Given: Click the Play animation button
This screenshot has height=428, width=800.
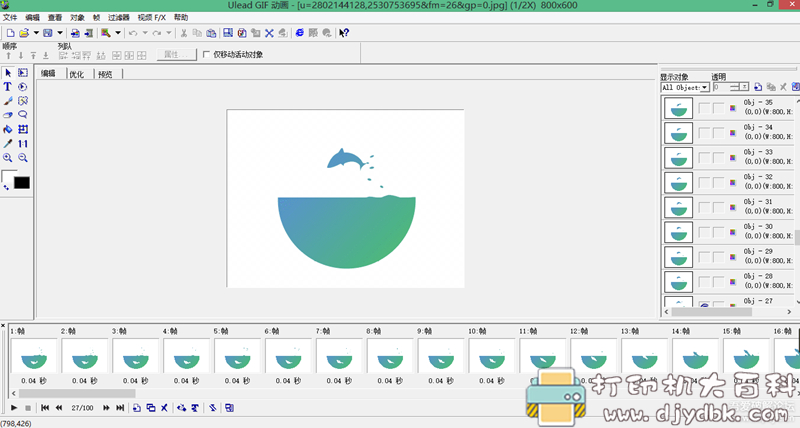Looking at the screenshot, I should [x=14, y=408].
